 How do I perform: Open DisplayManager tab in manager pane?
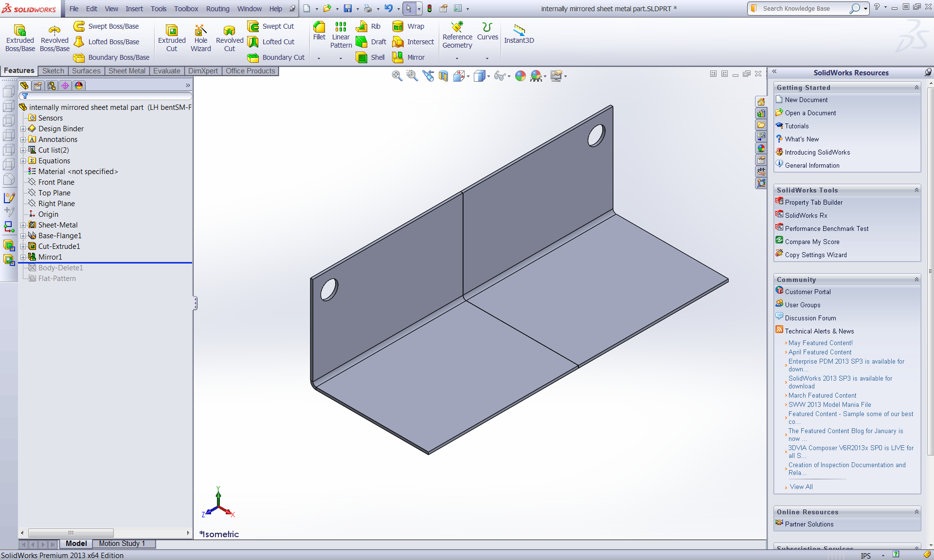(79, 86)
